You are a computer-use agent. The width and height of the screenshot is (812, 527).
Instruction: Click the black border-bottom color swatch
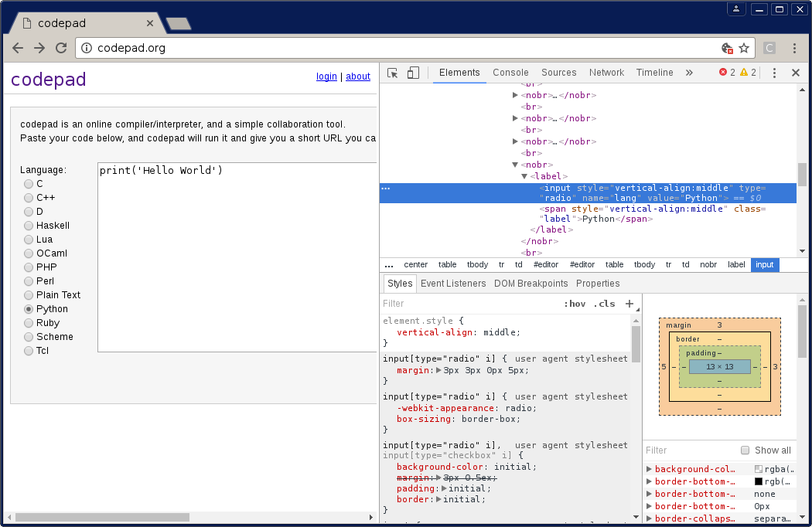759,481
